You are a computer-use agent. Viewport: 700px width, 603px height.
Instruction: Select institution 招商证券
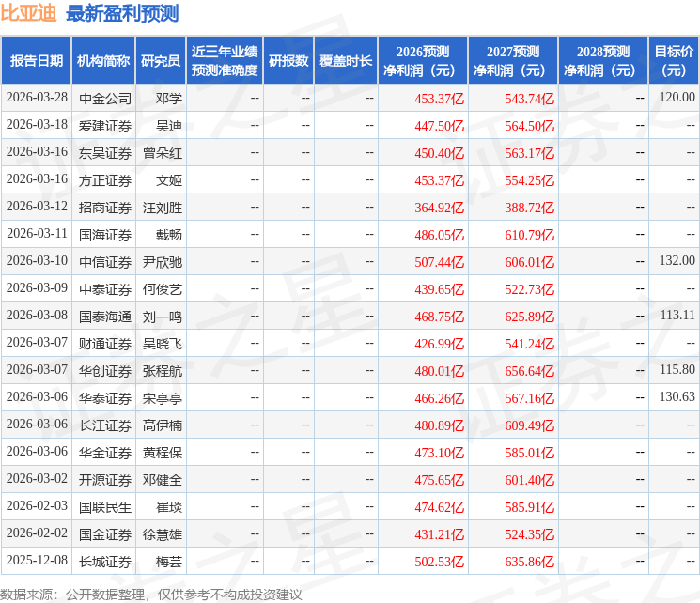105,208
